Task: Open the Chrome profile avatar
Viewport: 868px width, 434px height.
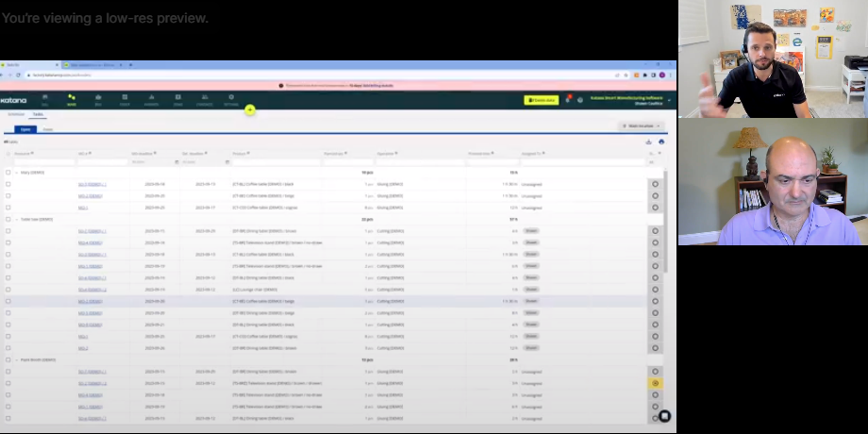Action: pos(662,75)
